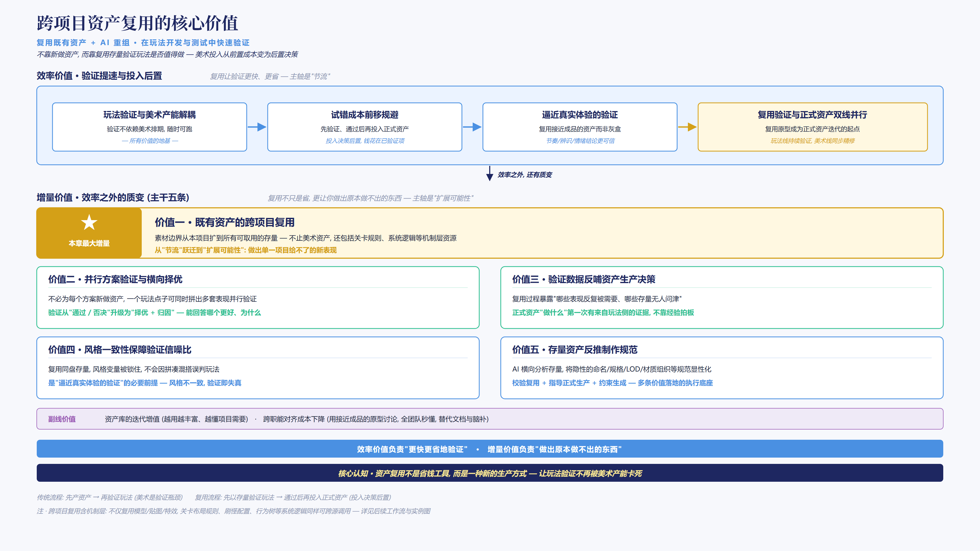Screen dimensions: 980x551
Task: Click the white star icon in the gold badge
Action: [x=89, y=222]
